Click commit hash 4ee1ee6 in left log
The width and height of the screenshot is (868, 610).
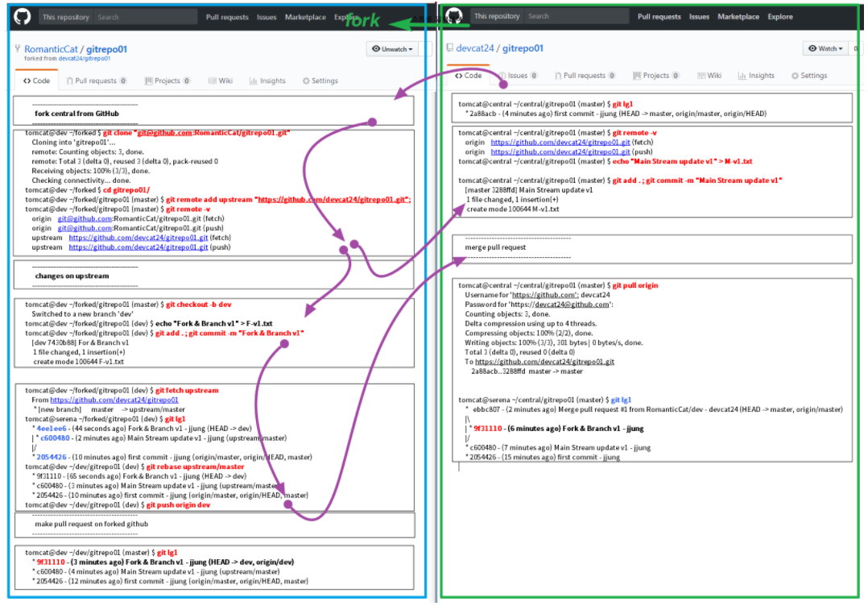pos(52,428)
